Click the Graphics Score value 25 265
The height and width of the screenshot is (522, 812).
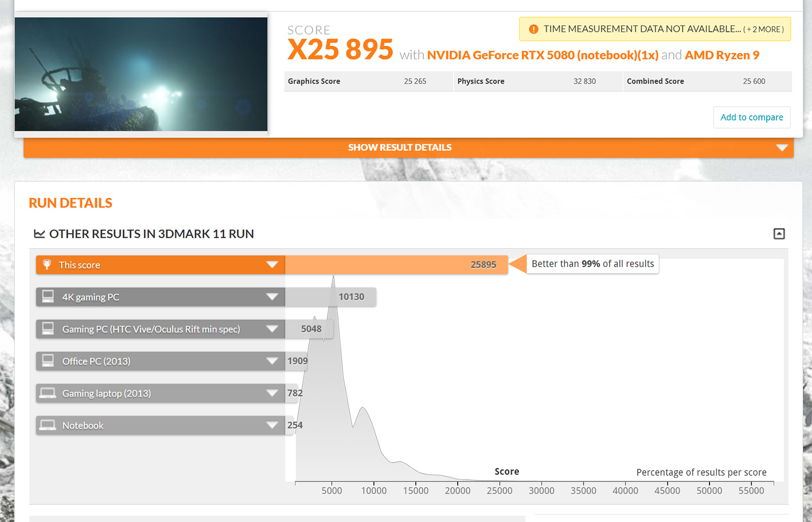coord(415,81)
